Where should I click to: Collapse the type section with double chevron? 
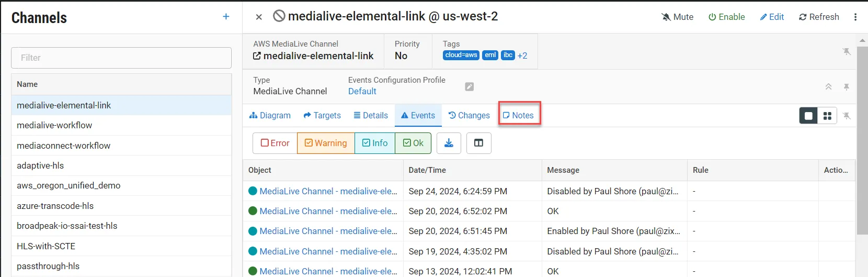(829, 86)
